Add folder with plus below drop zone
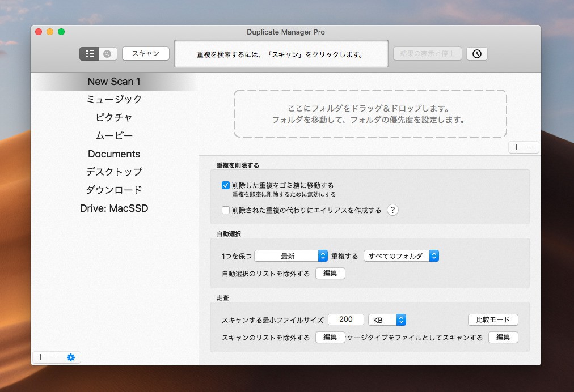 (x=516, y=147)
